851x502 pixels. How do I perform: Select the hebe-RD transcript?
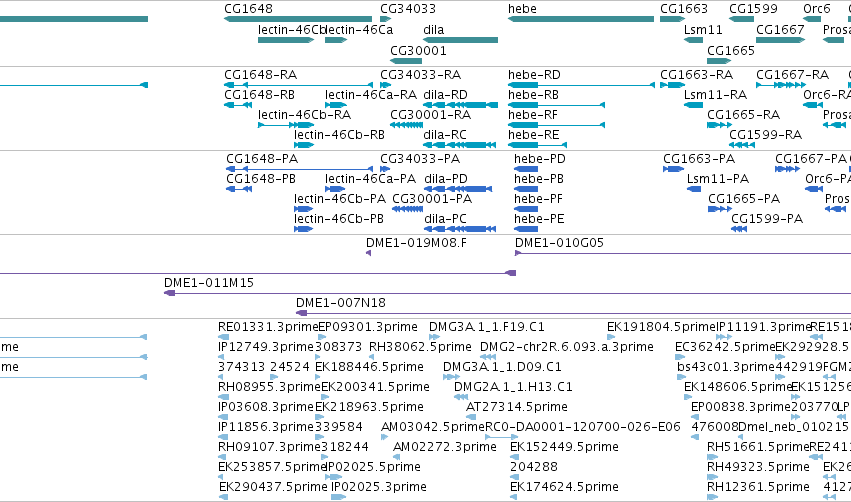click(x=581, y=85)
